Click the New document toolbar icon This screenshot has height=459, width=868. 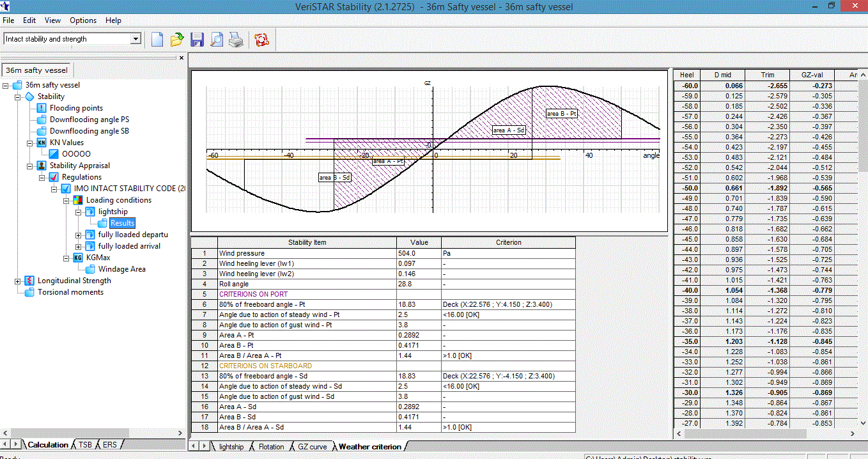tap(157, 40)
